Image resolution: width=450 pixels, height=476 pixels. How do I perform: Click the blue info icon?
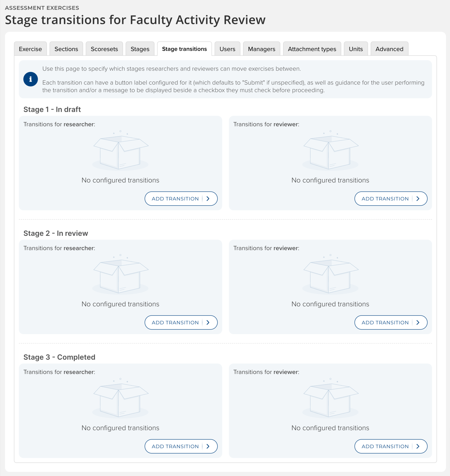click(30, 79)
